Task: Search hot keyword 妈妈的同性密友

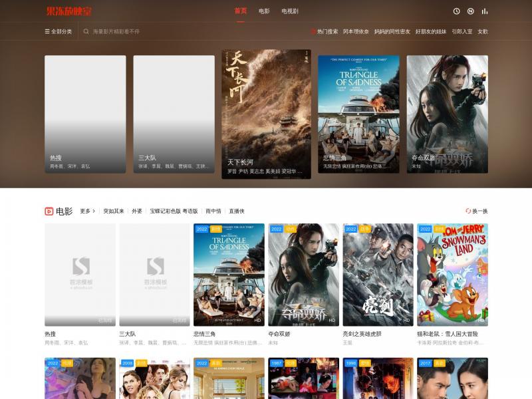Action: click(x=392, y=31)
